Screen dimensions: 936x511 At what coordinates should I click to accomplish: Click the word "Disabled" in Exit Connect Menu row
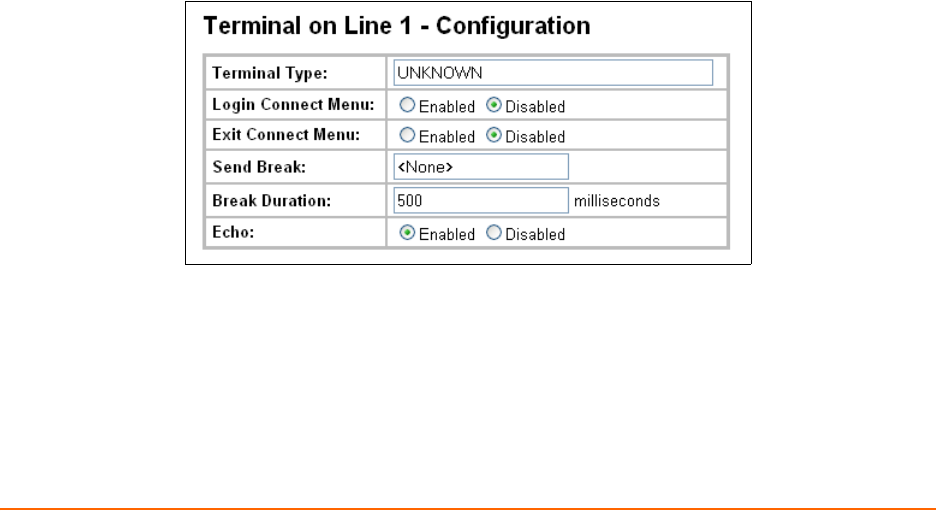pos(535,137)
